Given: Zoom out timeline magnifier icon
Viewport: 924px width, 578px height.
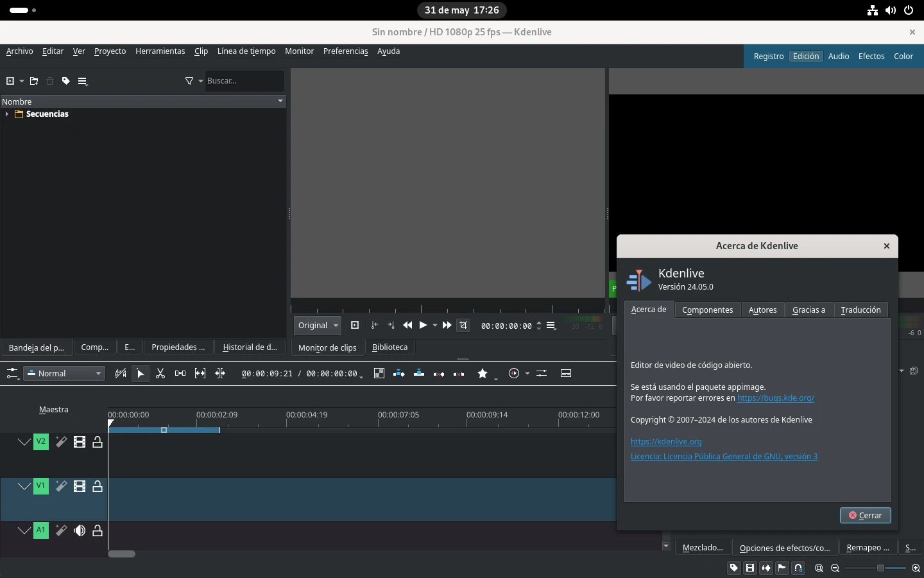Looking at the screenshot, I should (x=835, y=568).
